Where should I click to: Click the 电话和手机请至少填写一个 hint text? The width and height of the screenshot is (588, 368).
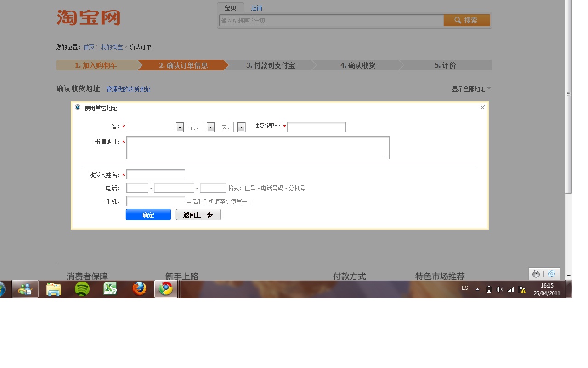220,201
